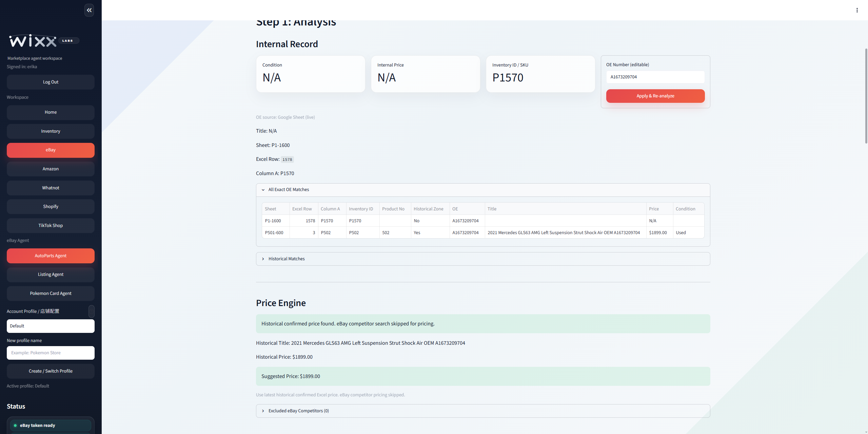Click Apply & Re-analyze button
The image size is (868, 434).
point(655,96)
